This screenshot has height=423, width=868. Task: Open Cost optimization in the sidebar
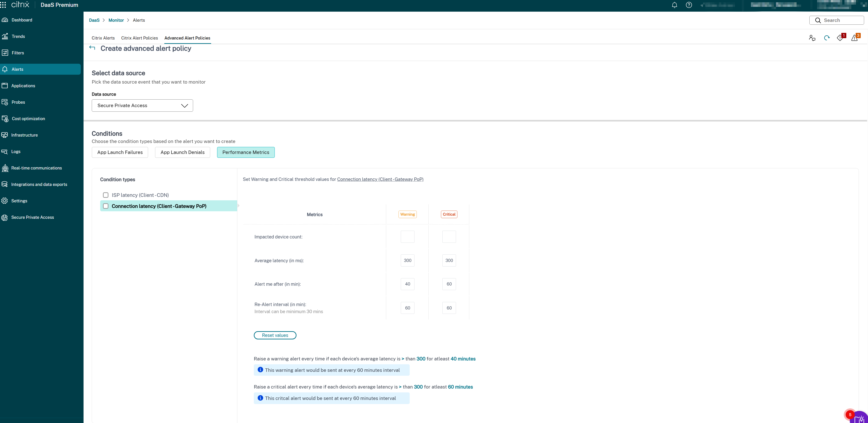point(28,118)
